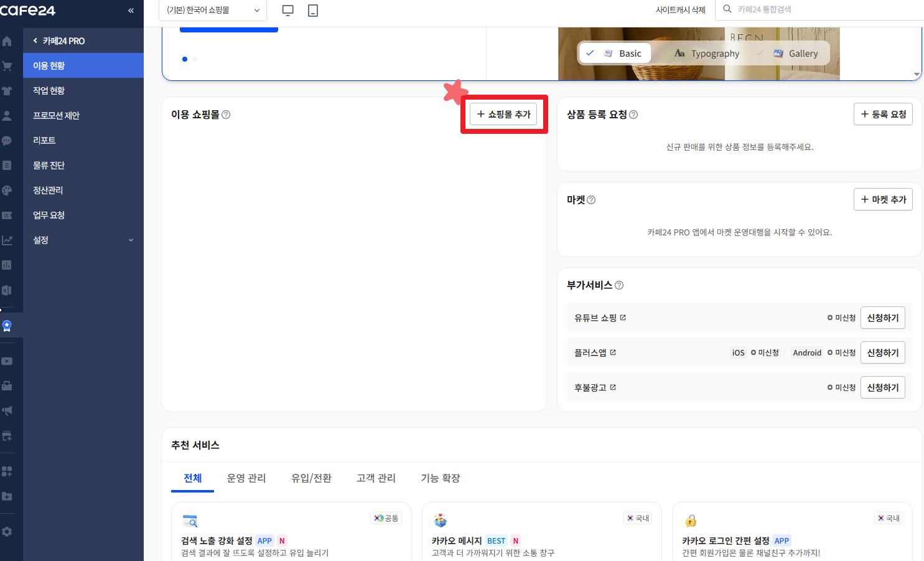This screenshot has height=561, width=924.
Task: Open 플러스앱 external link icon
Action: point(613,352)
